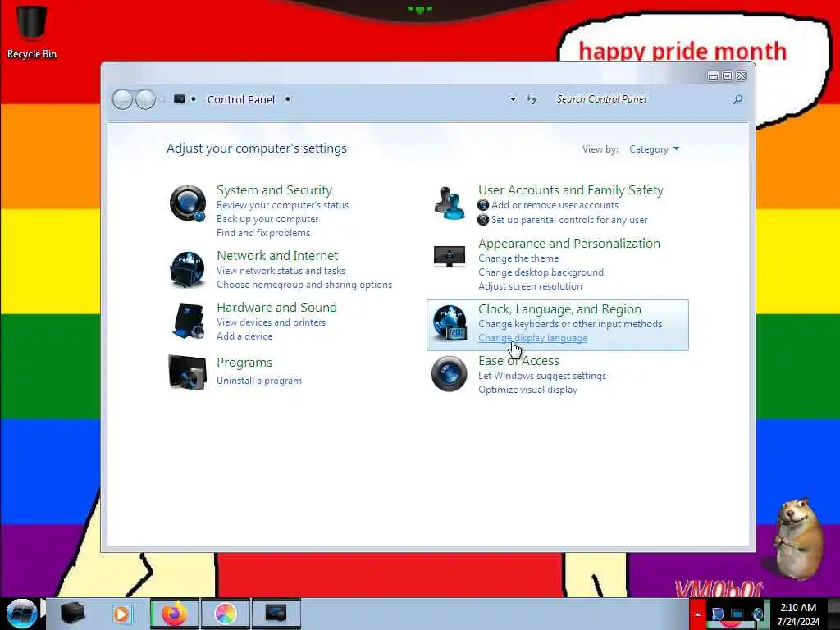The height and width of the screenshot is (630, 840).
Task: Launch the media player from the taskbar
Action: [122, 614]
